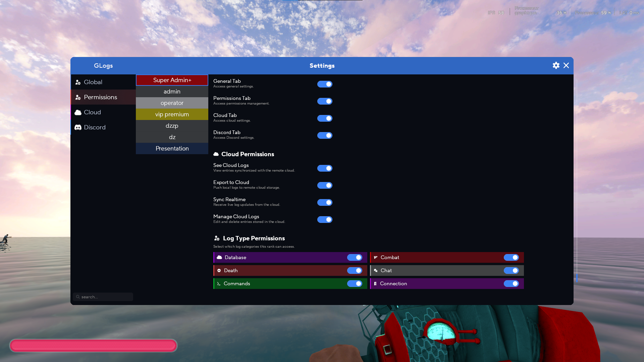
Task: Select the operator rank
Action: coord(172,103)
